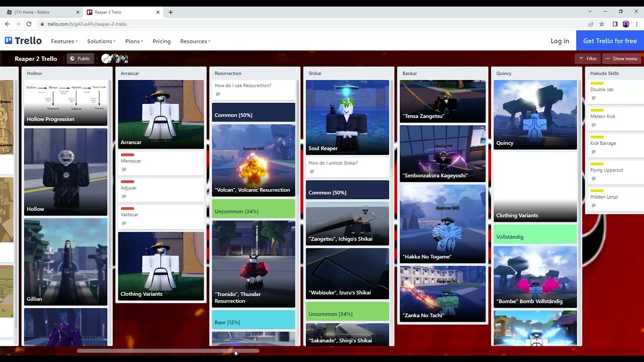Open Wabisuke Izuru's Shikai card
The height and width of the screenshot is (362, 644).
pos(347,274)
